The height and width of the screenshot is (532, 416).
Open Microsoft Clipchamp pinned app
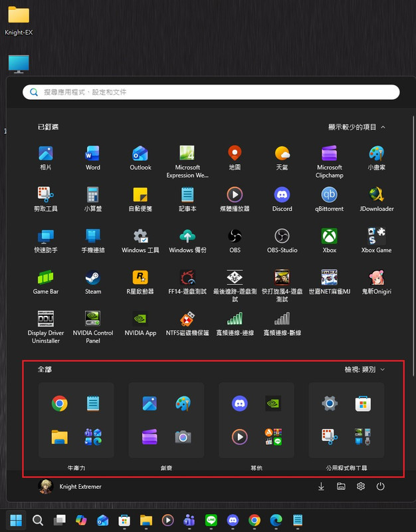click(x=329, y=162)
